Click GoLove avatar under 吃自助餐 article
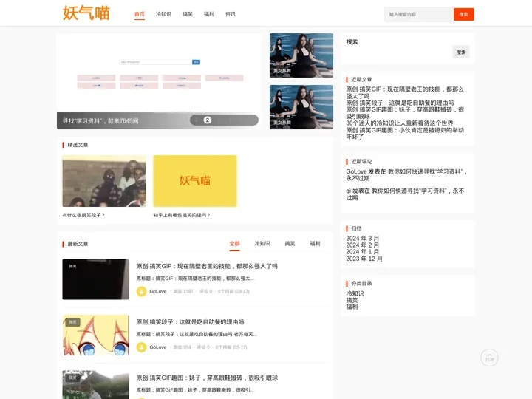The height and width of the screenshot is (399, 532). pos(141,347)
